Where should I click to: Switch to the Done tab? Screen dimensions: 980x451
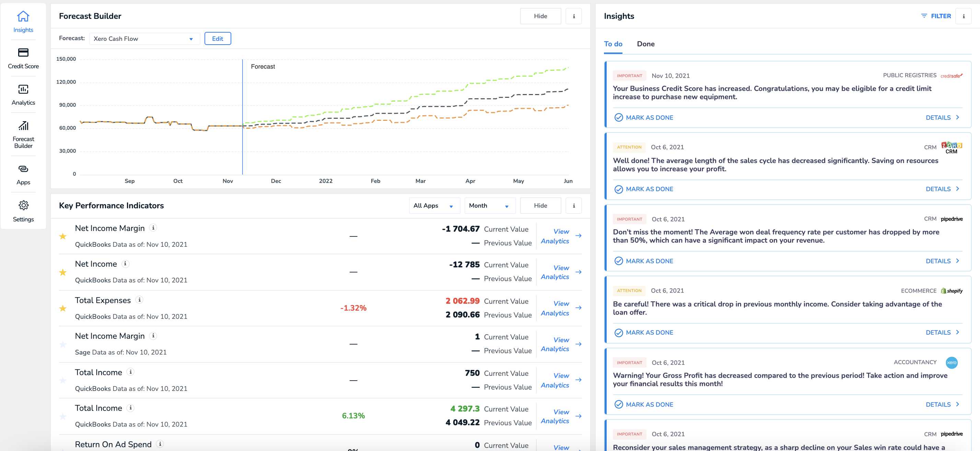tap(645, 44)
